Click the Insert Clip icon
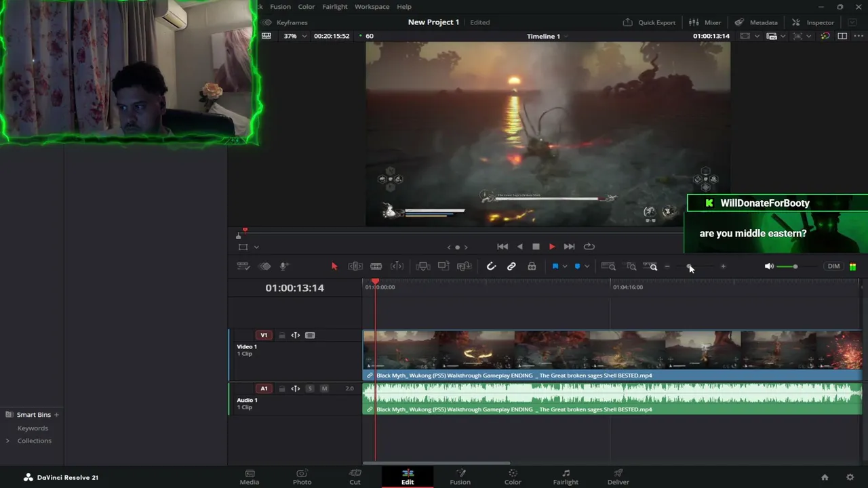This screenshot has width=868, height=488. 422,266
